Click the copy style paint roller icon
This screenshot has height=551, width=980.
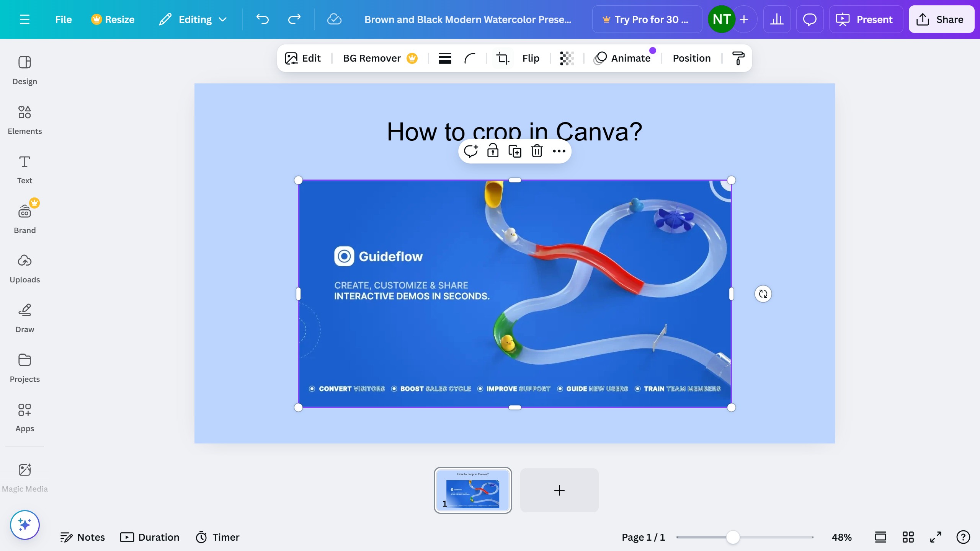(738, 58)
